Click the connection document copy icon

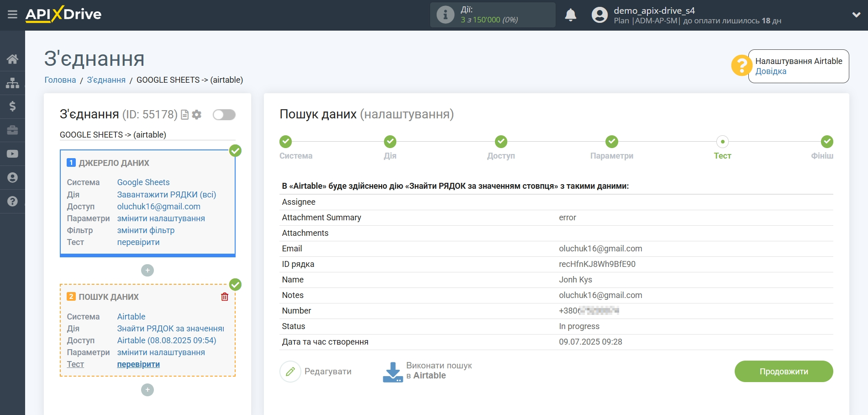[x=185, y=115]
